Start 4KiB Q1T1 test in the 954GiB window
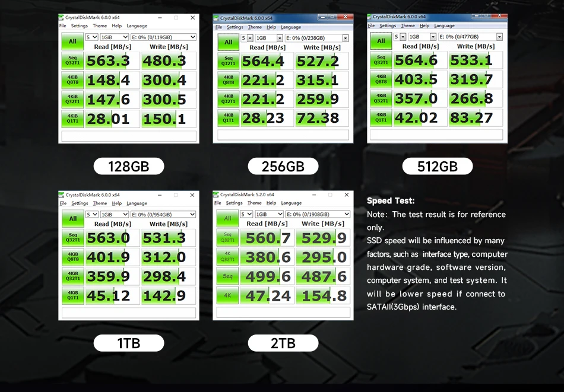 72,295
